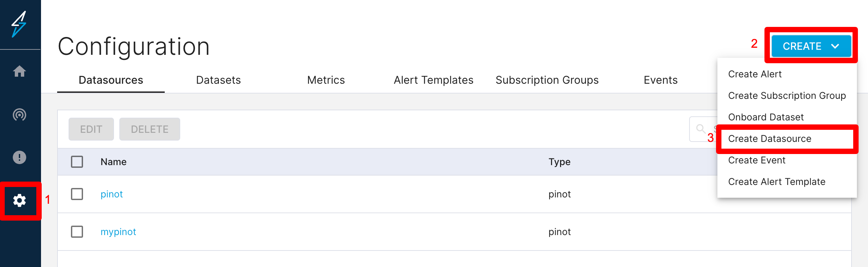Viewport: 868px width, 267px height.
Task: Open the Alerts radar icon
Action: coord(19,115)
